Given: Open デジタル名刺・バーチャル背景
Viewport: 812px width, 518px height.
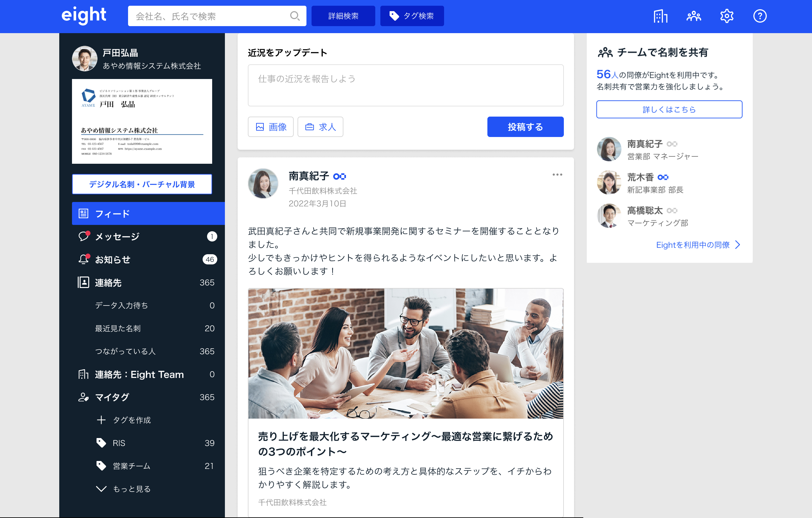Looking at the screenshot, I should coord(142,184).
